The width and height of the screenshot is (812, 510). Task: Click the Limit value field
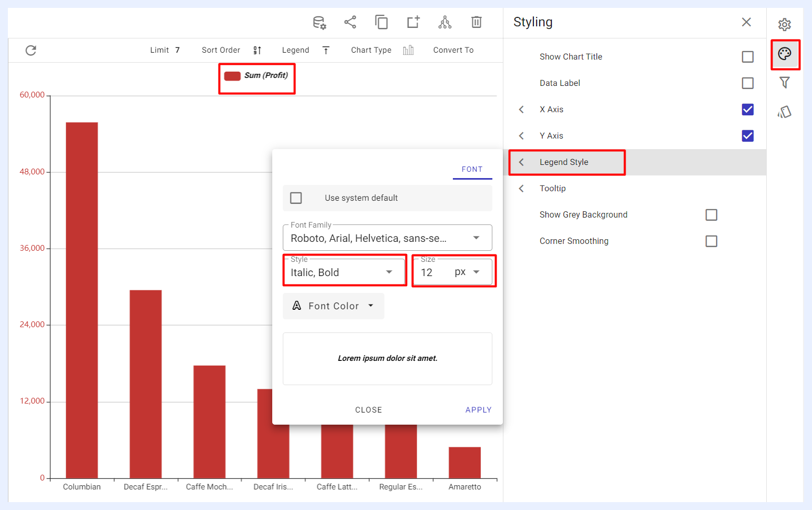[x=177, y=50]
